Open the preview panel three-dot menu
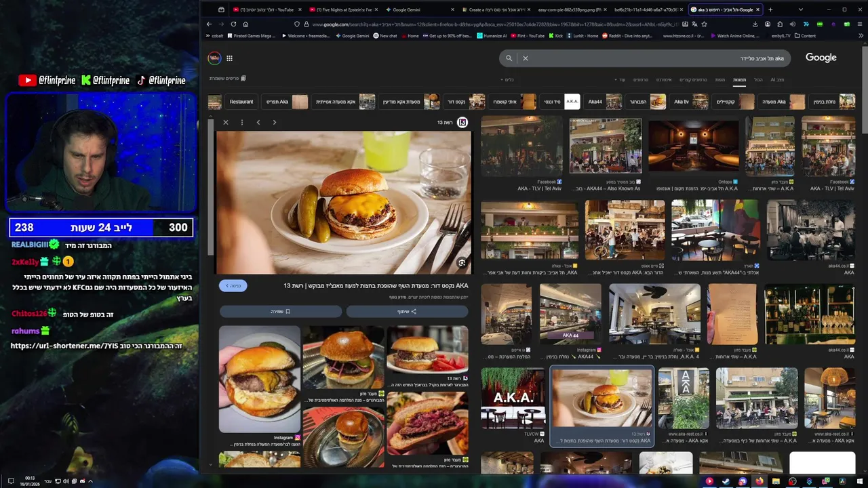This screenshot has height=488, width=868. pos(241,122)
